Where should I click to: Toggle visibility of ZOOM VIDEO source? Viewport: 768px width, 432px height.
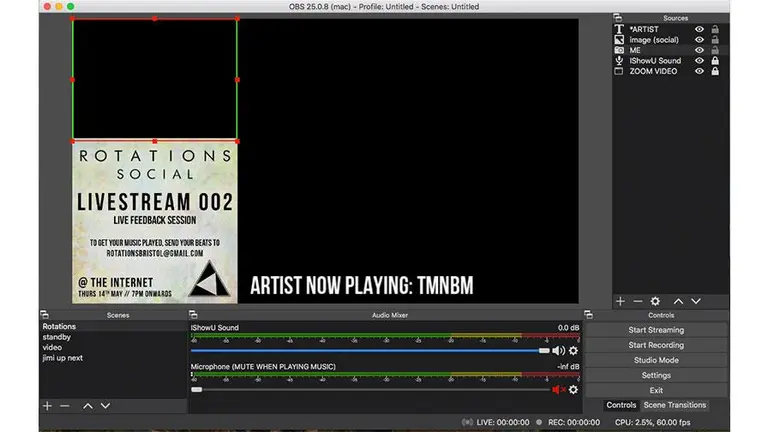tap(700, 71)
